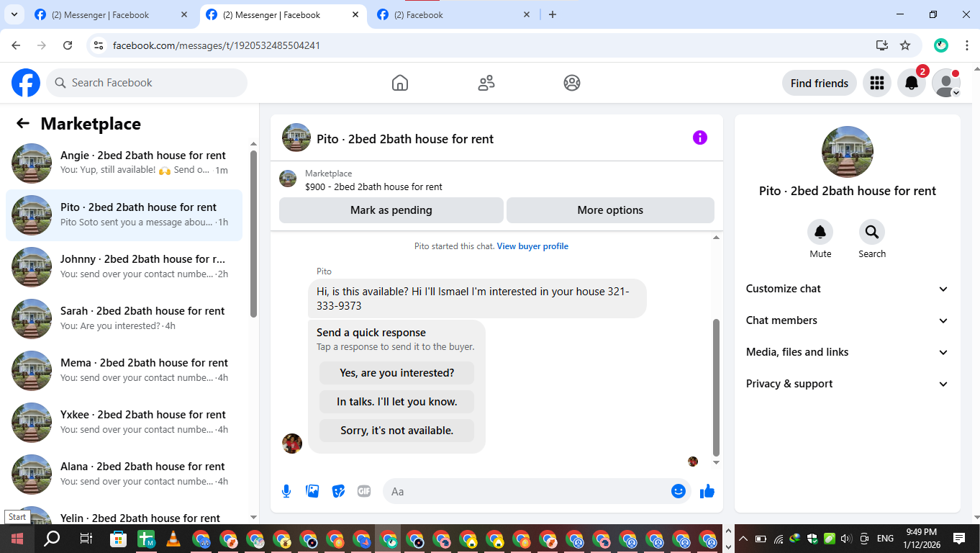980x553 pixels.
Task: Click Find friends button
Action: 820,83
